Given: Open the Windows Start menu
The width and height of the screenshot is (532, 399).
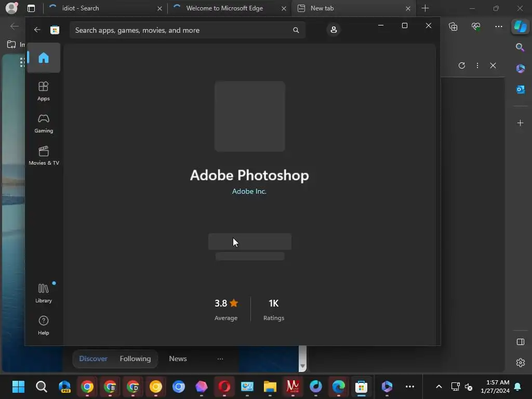Looking at the screenshot, I should (18, 387).
